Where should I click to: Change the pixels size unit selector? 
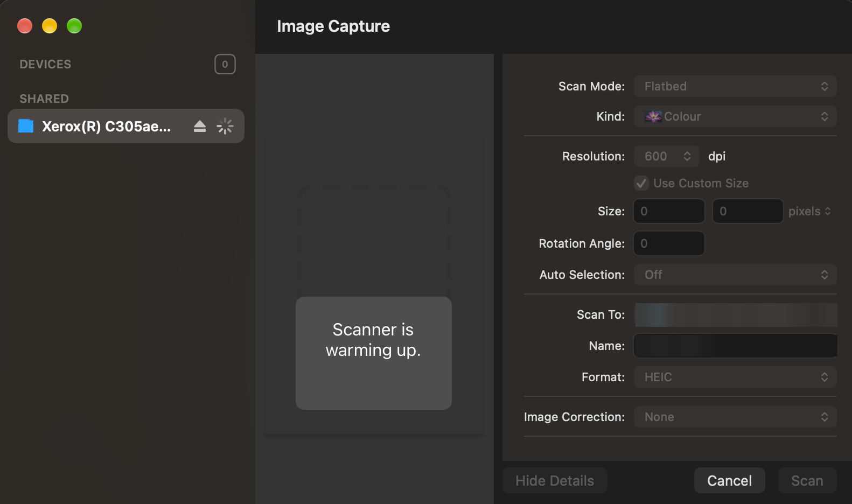(810, 211)
